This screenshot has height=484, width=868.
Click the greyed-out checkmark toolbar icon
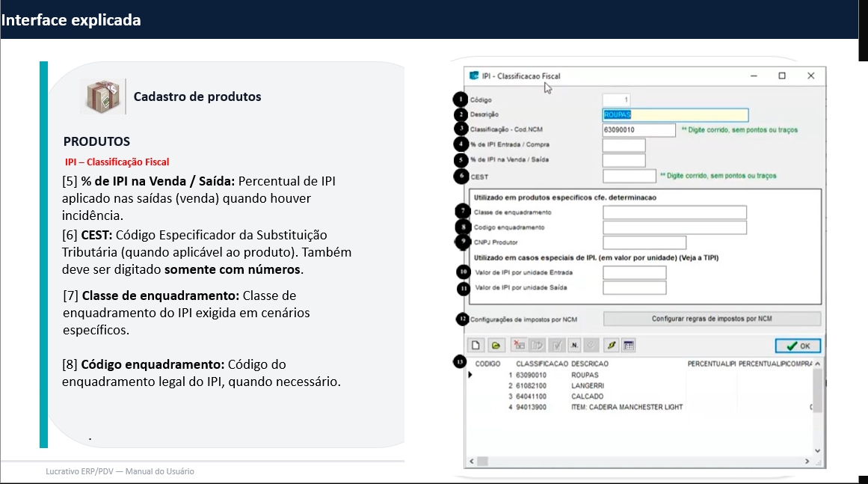pyautogui.click(x=556, y=346)
